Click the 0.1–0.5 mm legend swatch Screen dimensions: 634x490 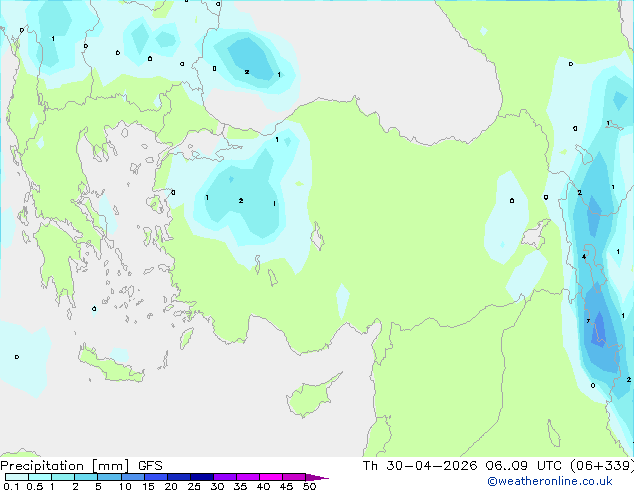tap(17, 477)
